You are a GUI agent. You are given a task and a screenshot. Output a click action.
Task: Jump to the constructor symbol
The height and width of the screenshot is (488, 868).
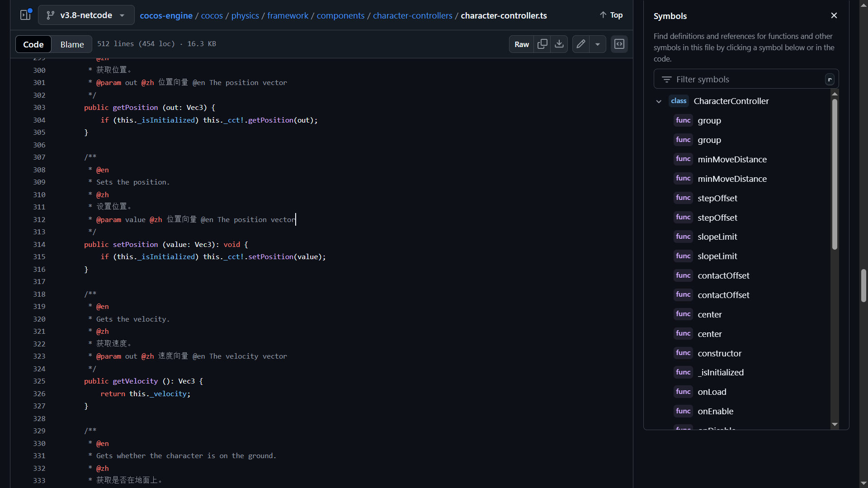point(719,353)
